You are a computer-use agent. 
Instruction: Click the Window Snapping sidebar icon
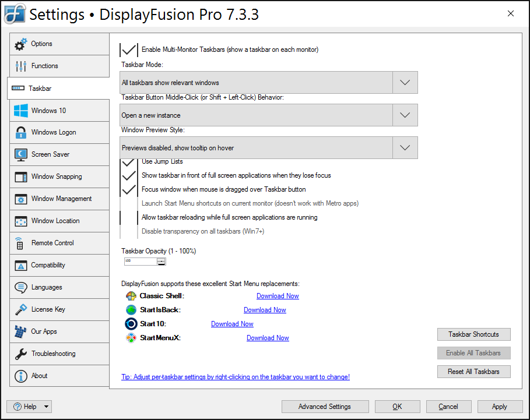click(x=21, y=177)
